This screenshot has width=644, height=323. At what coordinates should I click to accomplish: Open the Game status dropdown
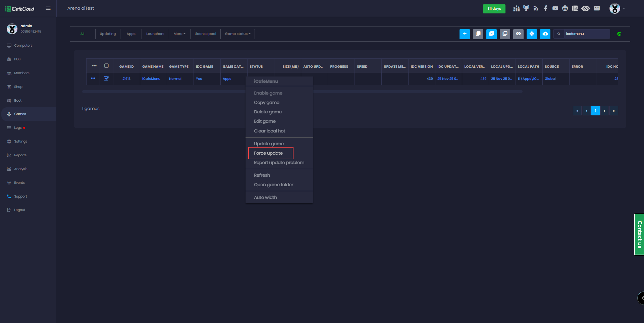tap(237, 34)
